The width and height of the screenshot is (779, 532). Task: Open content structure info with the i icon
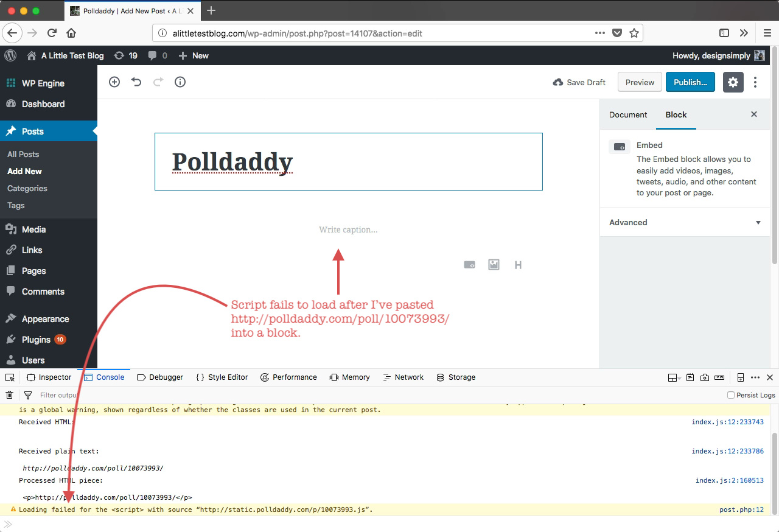180,82
